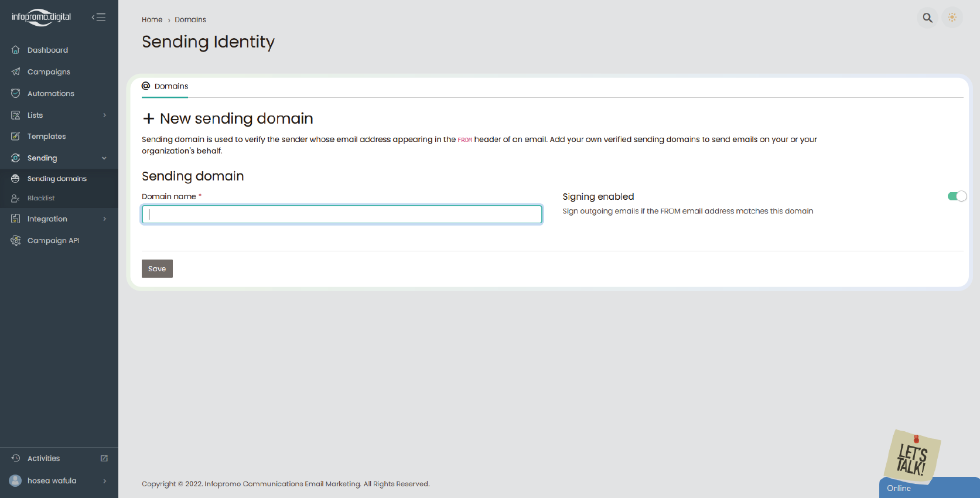Switch theme with the sun icon
Image resolution: width=980 pixels, height=498 pixels.
(952, 18)
